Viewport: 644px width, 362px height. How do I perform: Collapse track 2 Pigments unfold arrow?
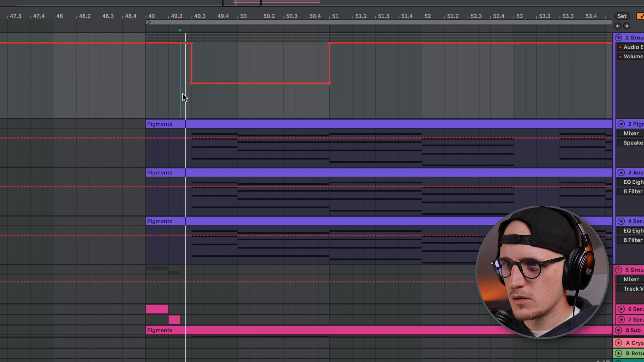621,124
